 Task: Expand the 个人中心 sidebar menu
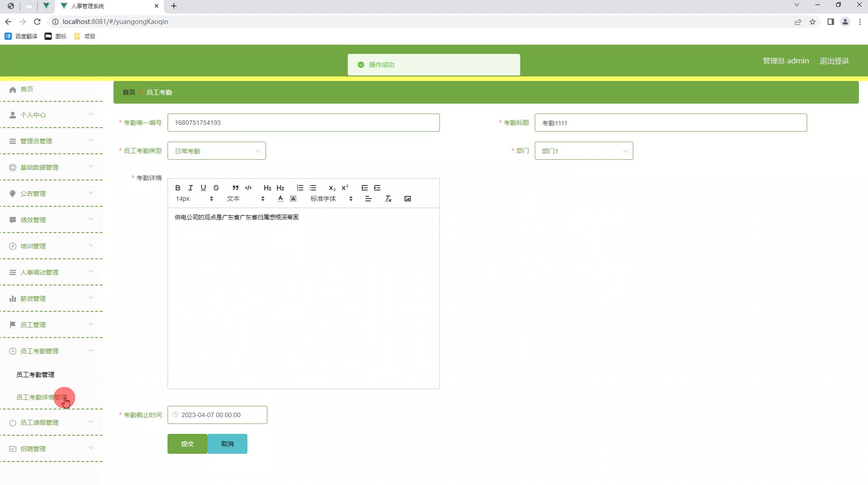click(51, 115)
